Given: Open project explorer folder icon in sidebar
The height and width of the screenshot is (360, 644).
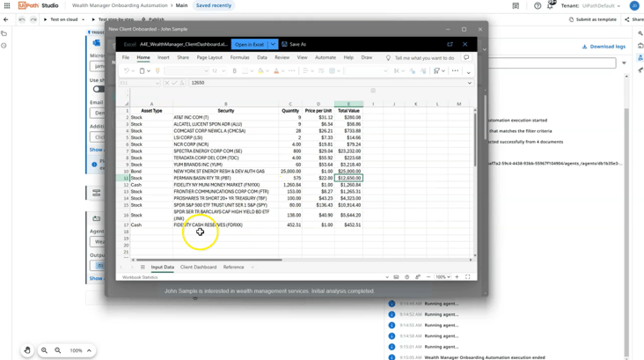Looking at the screenshot, I should tap(4, 33).
